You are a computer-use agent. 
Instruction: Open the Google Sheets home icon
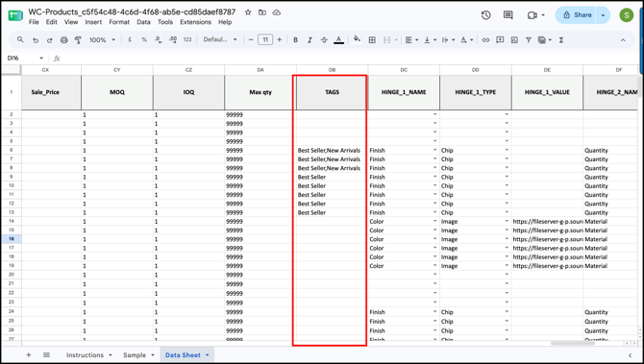[15, 15]
